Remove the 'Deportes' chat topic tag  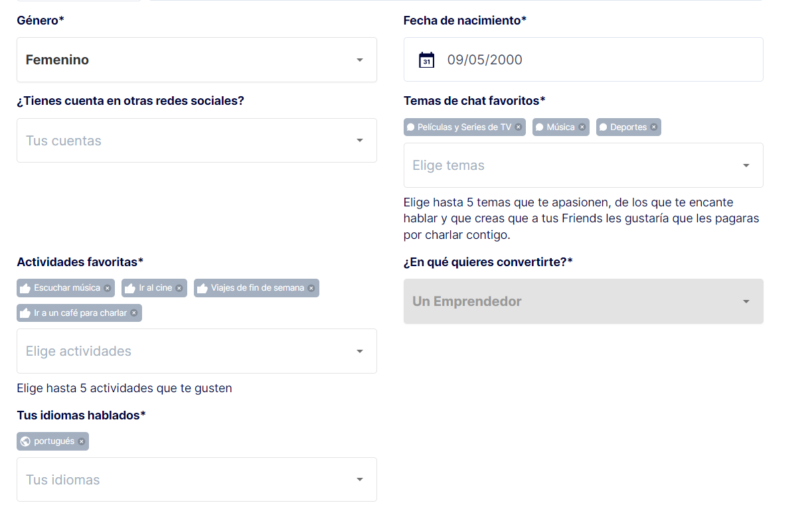tap(653, 127)
